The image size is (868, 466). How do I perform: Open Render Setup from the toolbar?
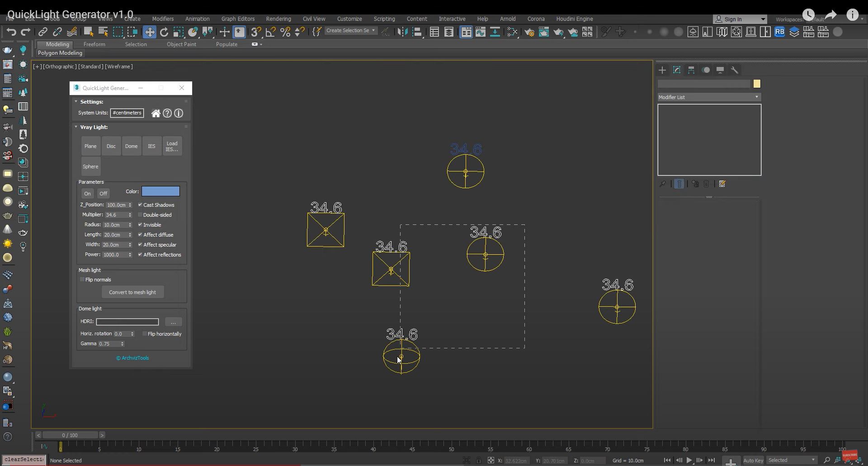529,32
